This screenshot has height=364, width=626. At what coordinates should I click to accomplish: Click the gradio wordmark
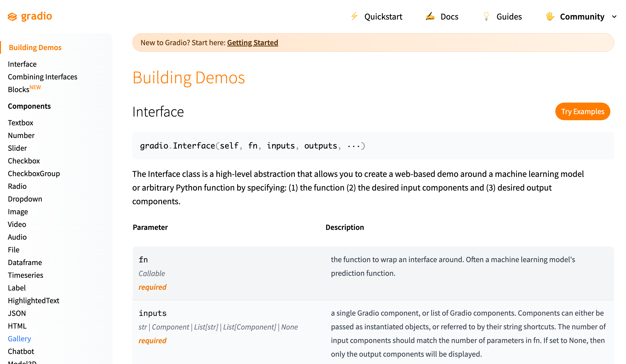coord(36,16)
